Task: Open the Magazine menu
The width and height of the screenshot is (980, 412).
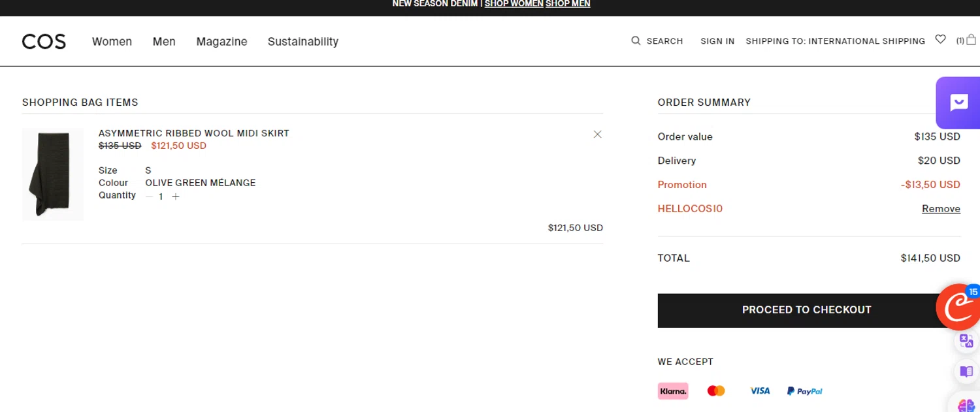Action: [x=221, y=42]
